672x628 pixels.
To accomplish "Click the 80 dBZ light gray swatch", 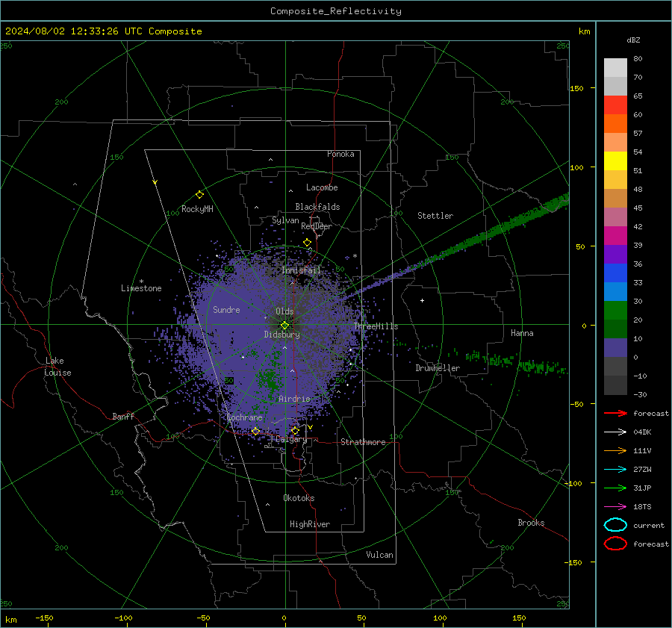I will pyautogui.click(x=615, y=67).
